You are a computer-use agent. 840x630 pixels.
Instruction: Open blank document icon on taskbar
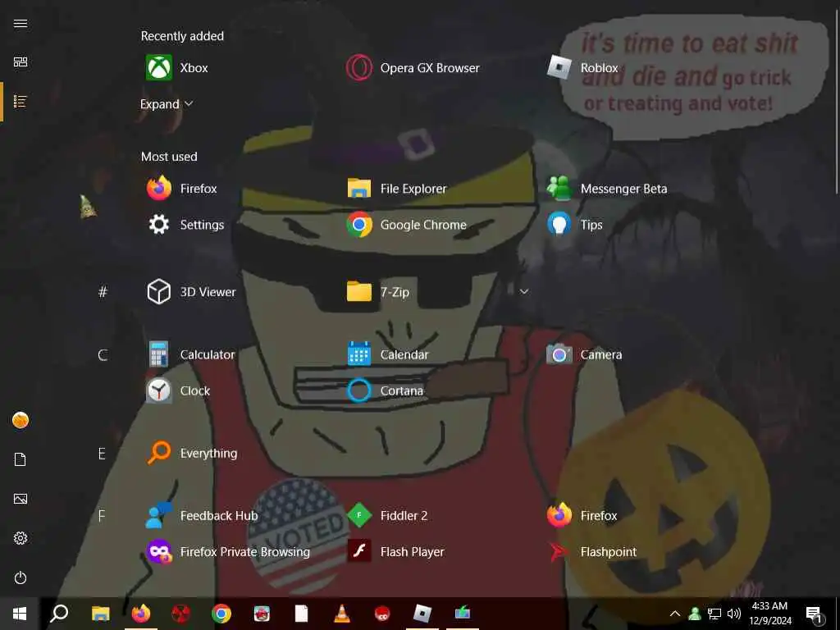click(302, 614)
